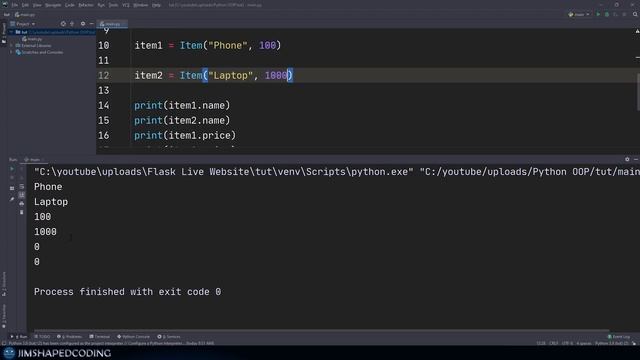Image resolution: width=640 pixels, height=360 pixels.
Task: Rerun program with Run panel play icon
Action: (12, 169)
